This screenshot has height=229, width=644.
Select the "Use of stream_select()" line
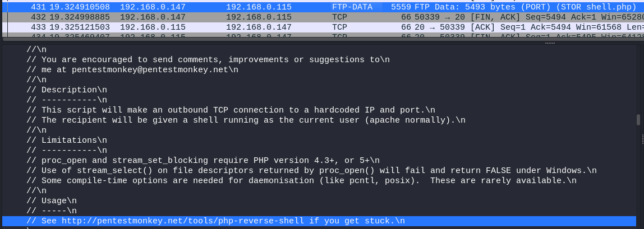(x=311, y=170)
